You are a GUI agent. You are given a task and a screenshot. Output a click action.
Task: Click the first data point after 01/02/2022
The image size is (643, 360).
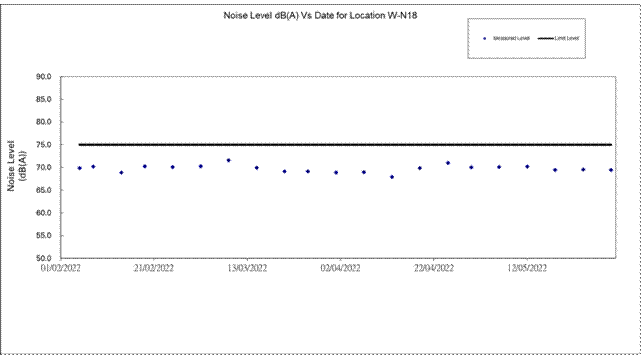coord(80,168)
